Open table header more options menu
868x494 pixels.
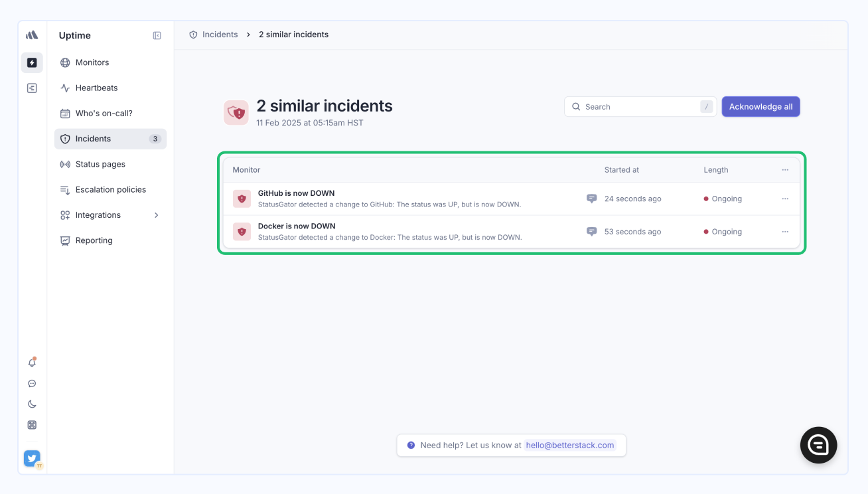tap(785, 170)
